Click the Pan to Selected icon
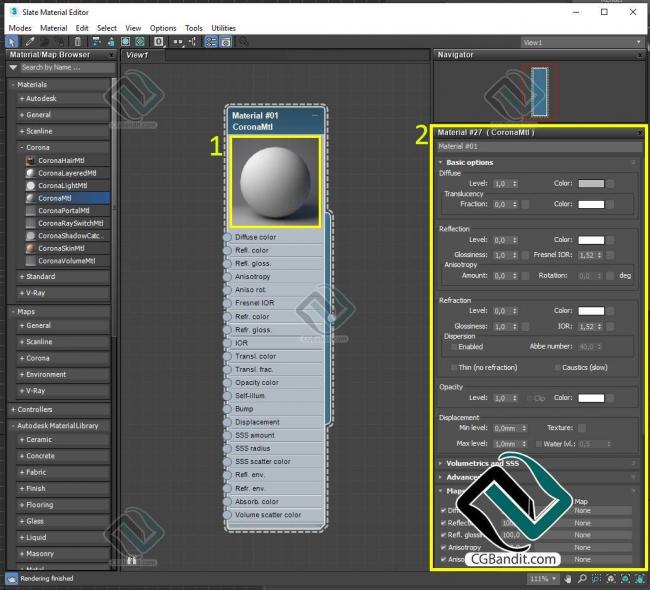The height and width of the screenshot is (590, 650). click(640, 578)
